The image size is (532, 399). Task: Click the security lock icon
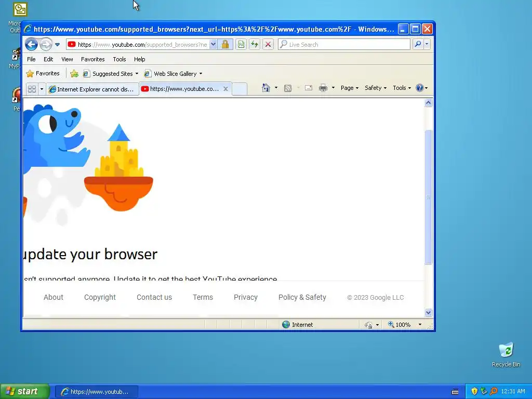tap(225, 45)
